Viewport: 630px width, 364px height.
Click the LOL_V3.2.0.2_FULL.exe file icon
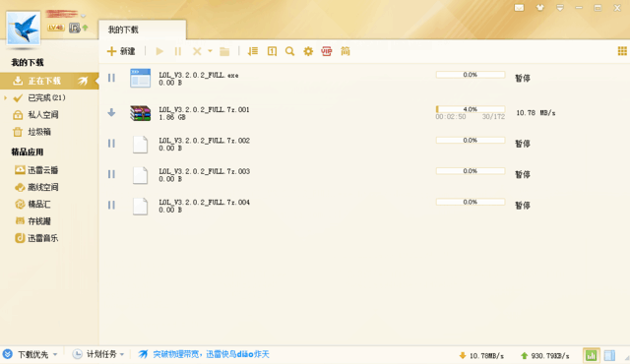pyautogui.click(x=140, y=78)
